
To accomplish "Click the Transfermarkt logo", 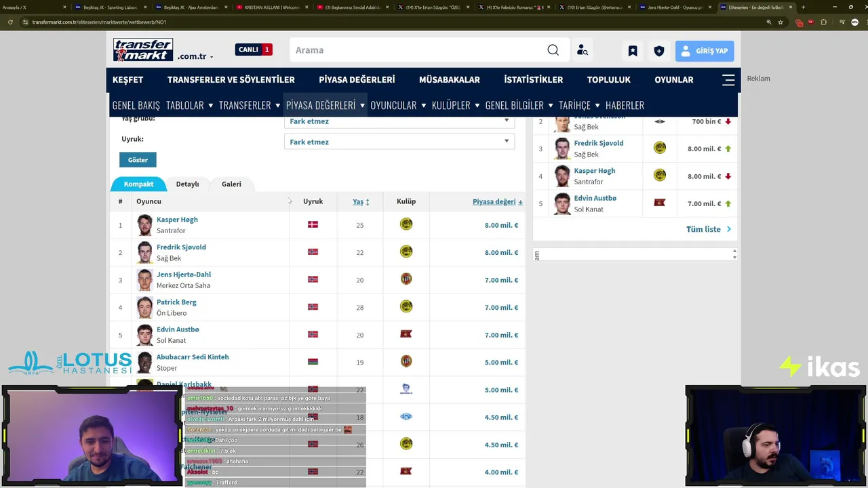I will tap(143, 50).
